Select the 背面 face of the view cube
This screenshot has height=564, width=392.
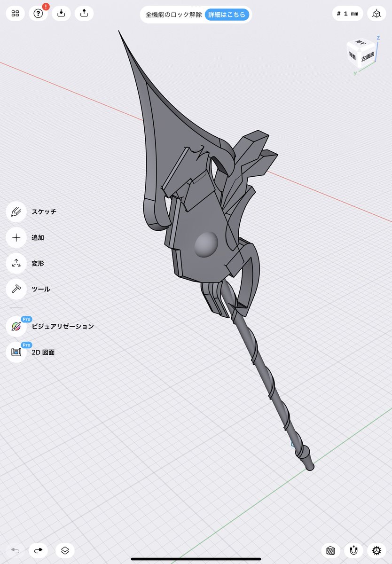(352, 55)
